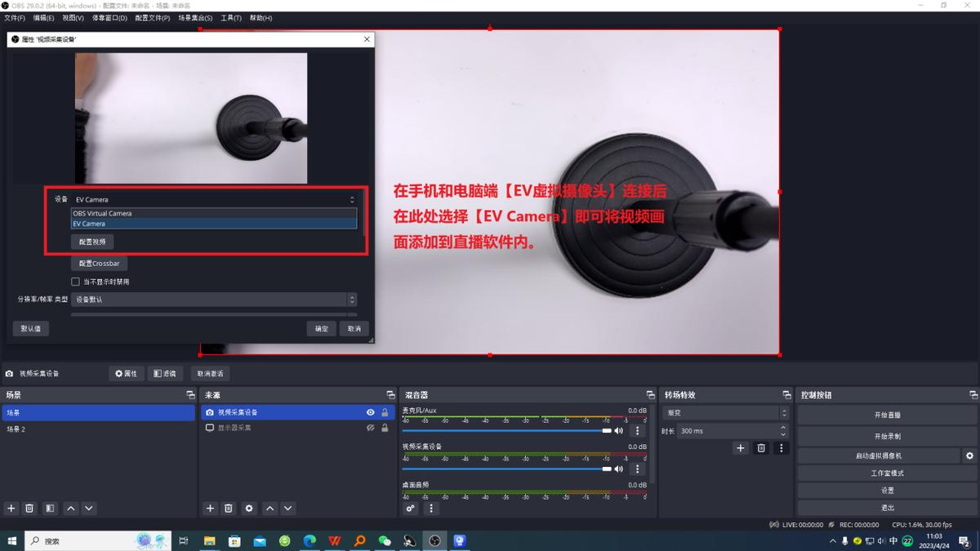This screenshot has width=980, height=551.
Task: Open the 工具(T) menu
Action: click(x=230, y=18)
